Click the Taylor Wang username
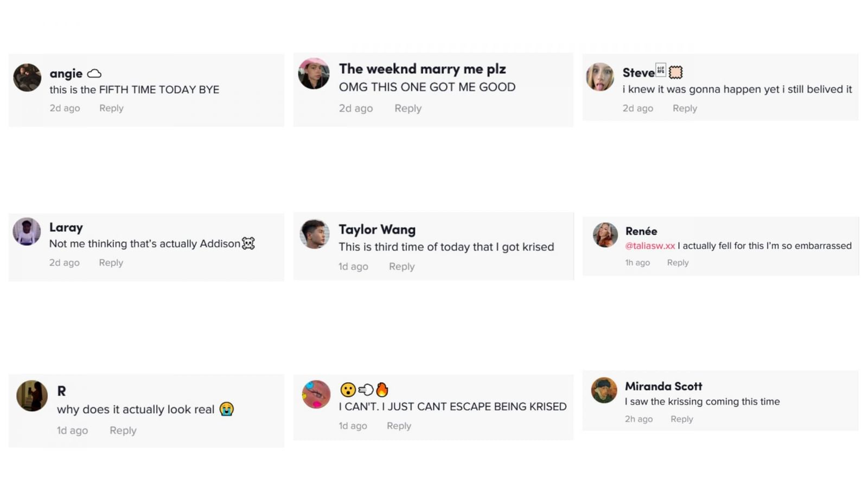 point(377,230)
